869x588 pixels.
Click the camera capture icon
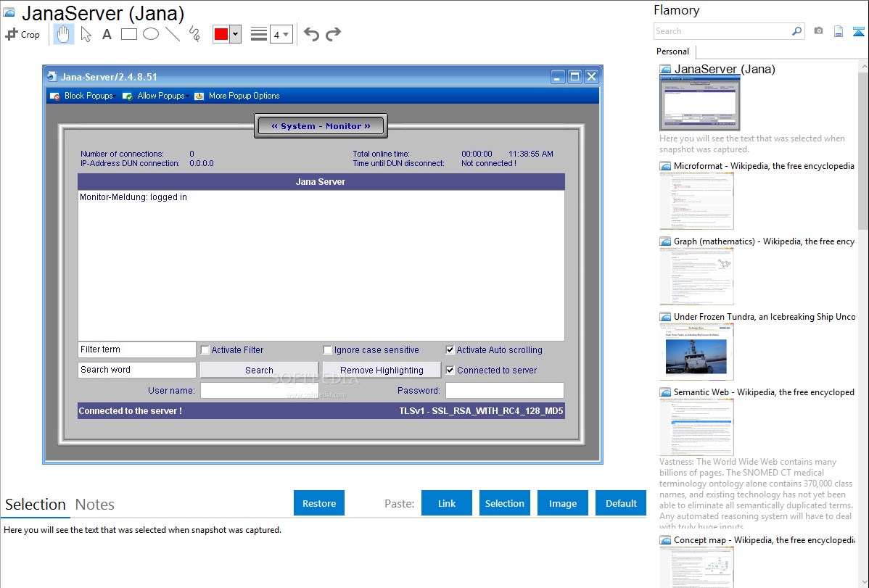[x=818, y=31]
